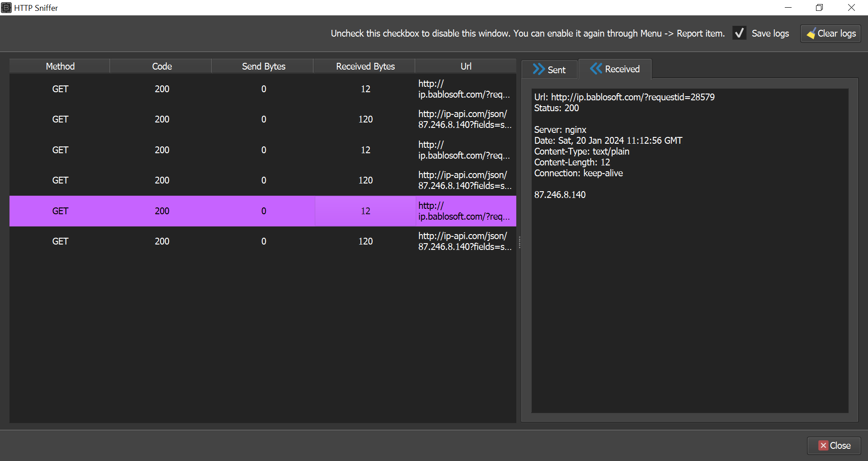Click the double-arrow Received icon
868x461 pixels.
point(596,69)
